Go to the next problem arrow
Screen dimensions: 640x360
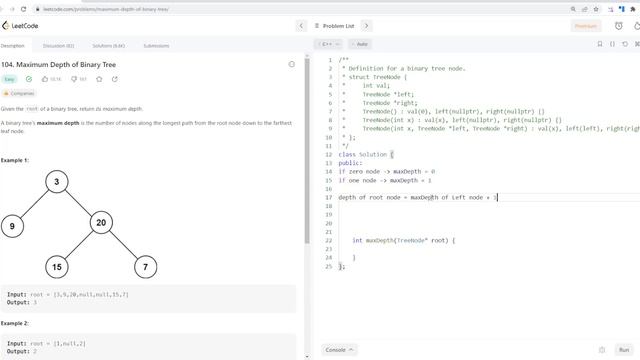[366, 26]
